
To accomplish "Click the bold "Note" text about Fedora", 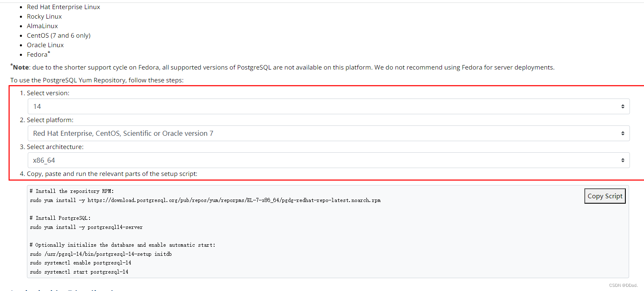I will pyautogui.click(x=21, y=67).
